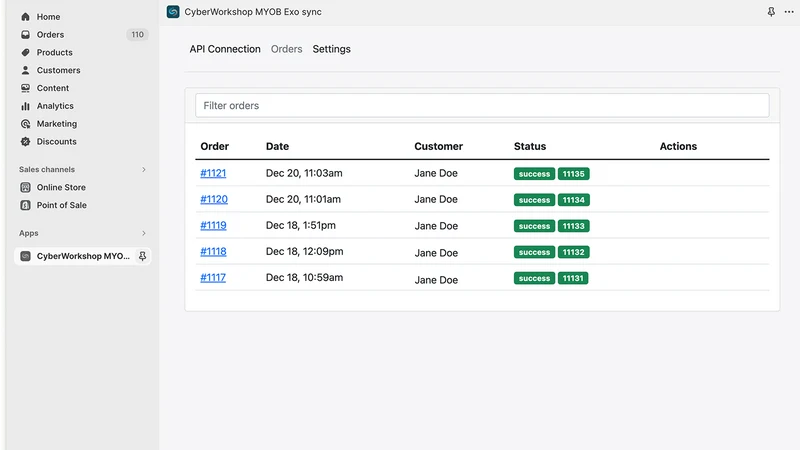Click the Actions column header

pyautogui.click(x=678, y=146)
